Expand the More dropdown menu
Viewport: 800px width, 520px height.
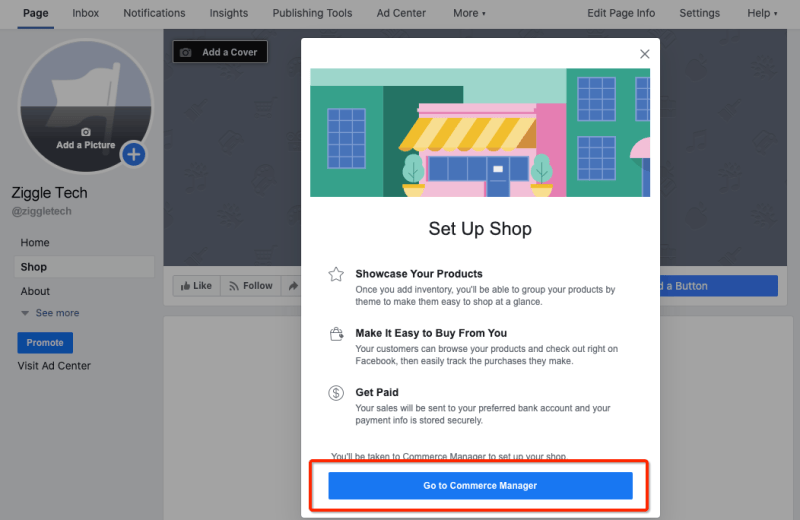tap(469, 13)
